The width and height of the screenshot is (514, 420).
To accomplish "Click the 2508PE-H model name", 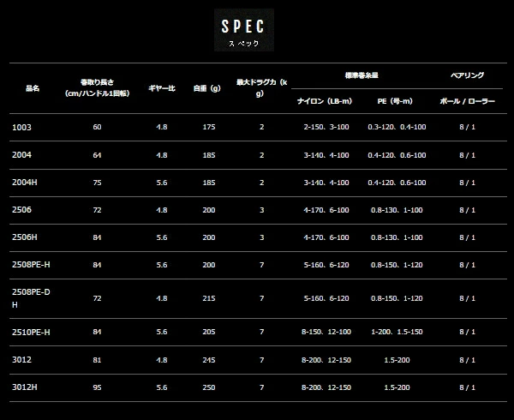I will [31, 267].
